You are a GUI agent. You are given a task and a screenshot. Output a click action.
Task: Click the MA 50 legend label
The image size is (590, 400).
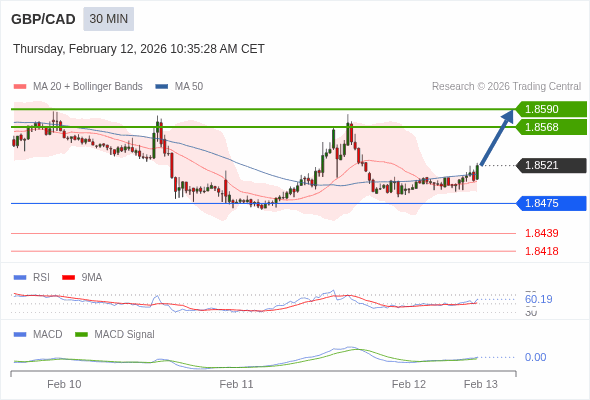coord(189,87)
